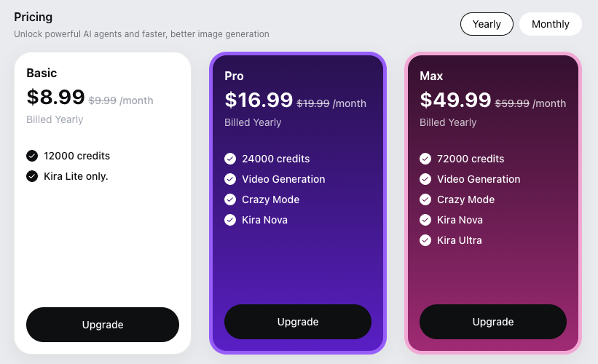Switch billing to Yearly
Image resolution: width=598 pixels, height=364 pixels.
click(x=487, y=24)
